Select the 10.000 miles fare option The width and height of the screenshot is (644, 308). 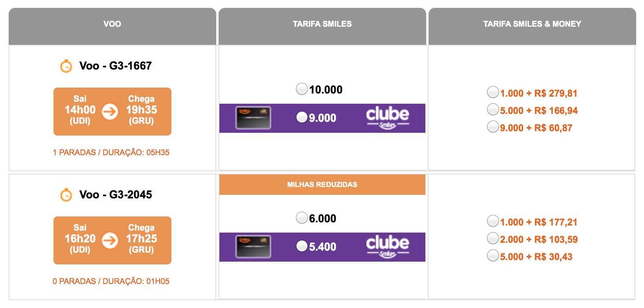pos(302,89)
